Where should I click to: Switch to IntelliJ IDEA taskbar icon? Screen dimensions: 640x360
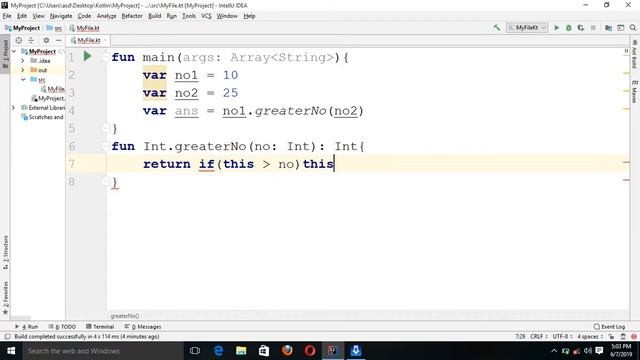point(333,351)
